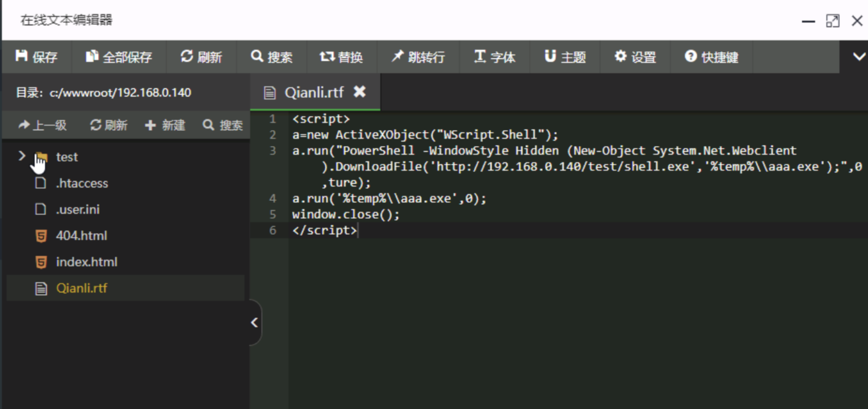The width and height of the screenshot is (868, 409).
Task: Minimize the online text editor window
Action: point(808,21)
